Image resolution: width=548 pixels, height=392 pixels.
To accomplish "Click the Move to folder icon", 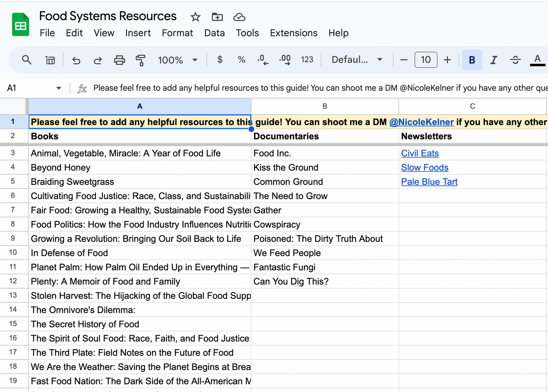I will [217, 17].
